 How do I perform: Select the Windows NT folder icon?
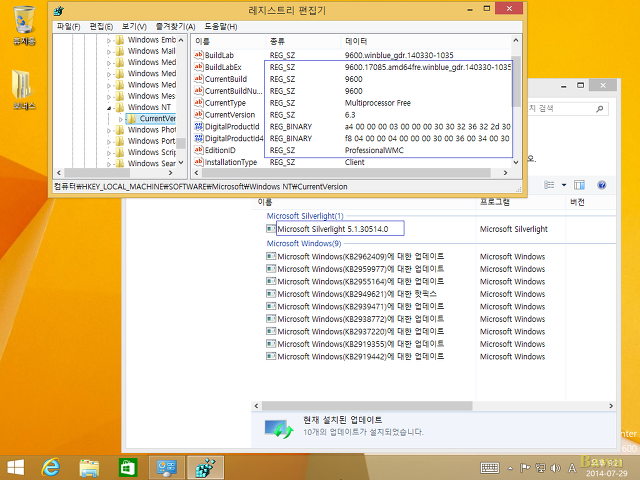(x=120, y=107)
